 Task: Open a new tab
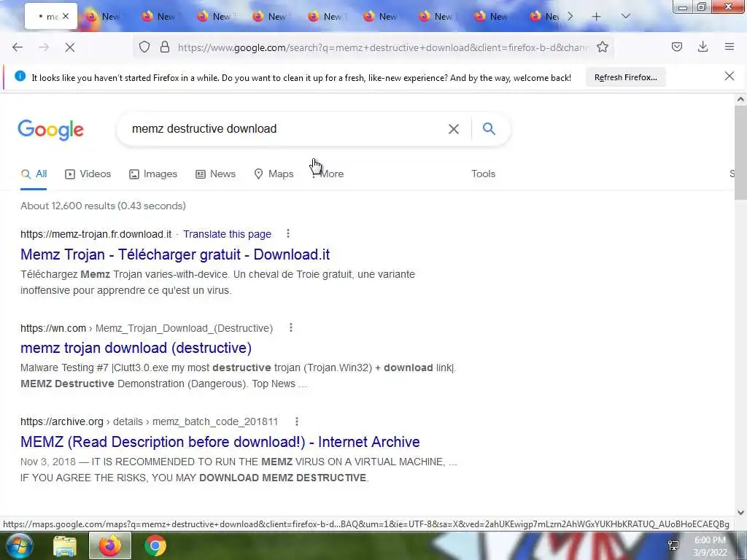point(597,17)
